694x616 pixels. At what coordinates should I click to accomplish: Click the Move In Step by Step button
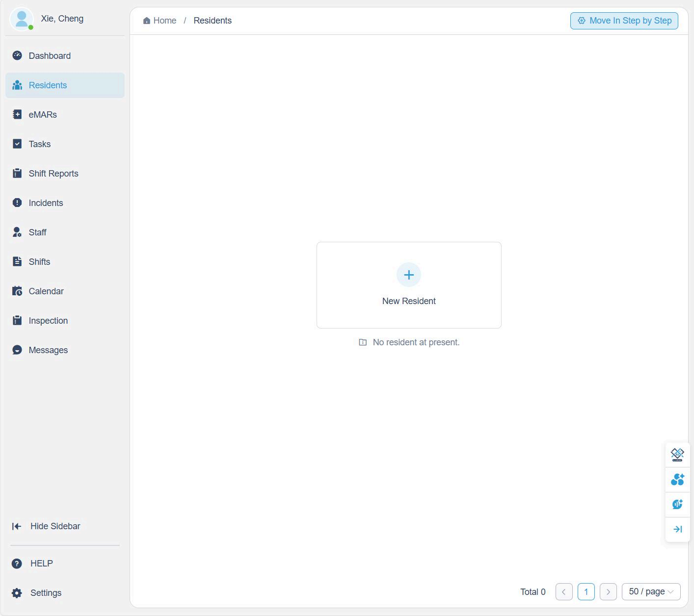click(624, 21)
